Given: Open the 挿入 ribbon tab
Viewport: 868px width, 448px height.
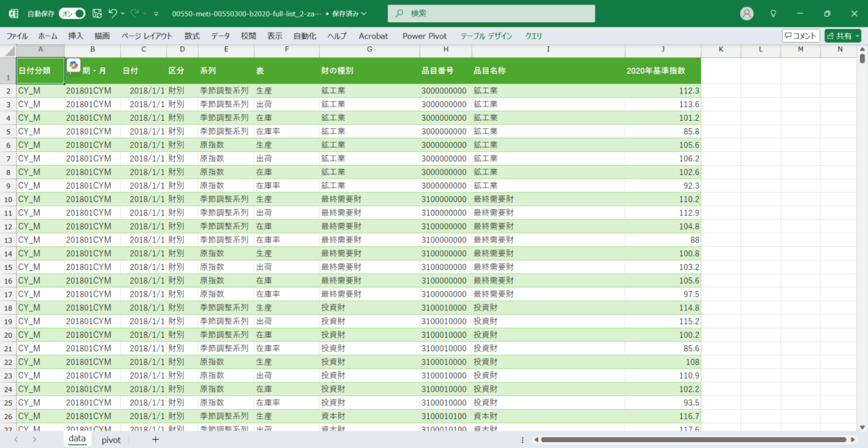Looking at the screenshot, I should (76, 35).
